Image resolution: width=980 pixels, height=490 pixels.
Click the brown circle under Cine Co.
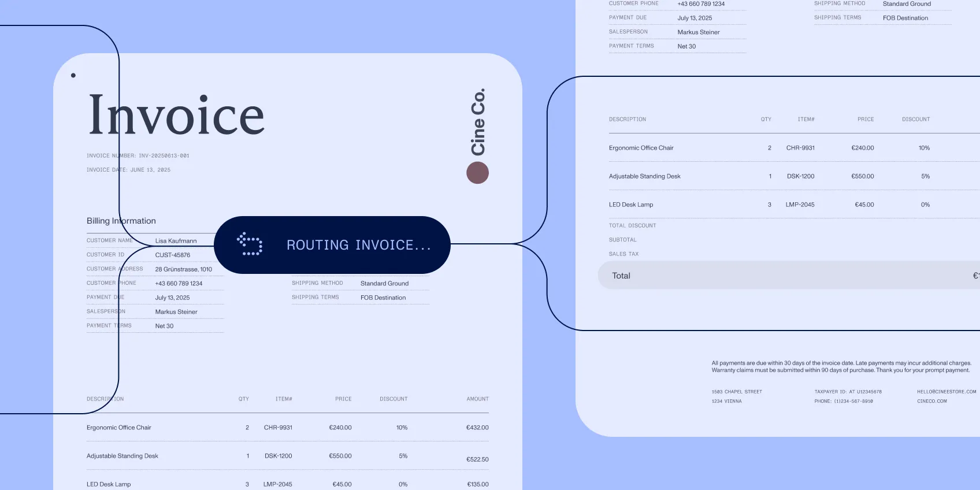point(477,173)
